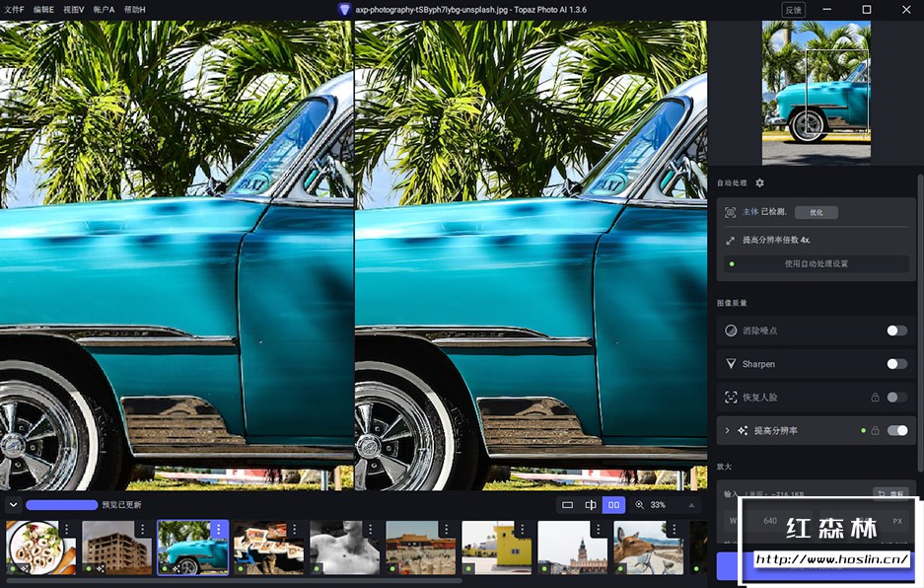Click the navigator preview thumbnail
924x588 pixels.
pos(817,93)
